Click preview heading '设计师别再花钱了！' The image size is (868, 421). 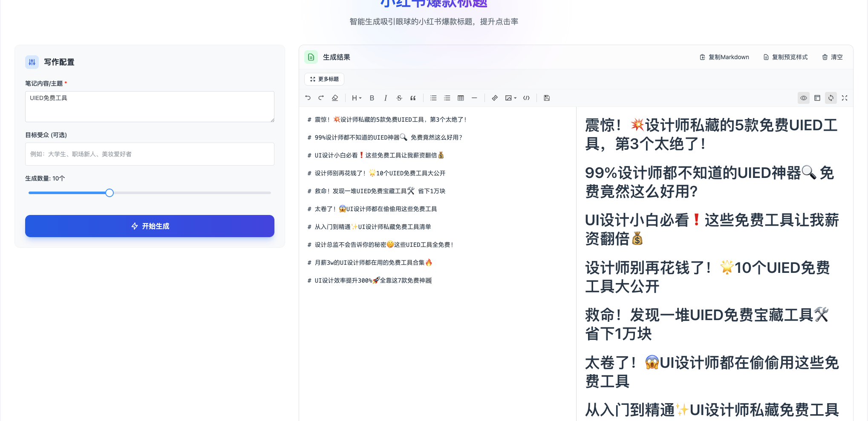pyautogui.click(x=707, y=277)
